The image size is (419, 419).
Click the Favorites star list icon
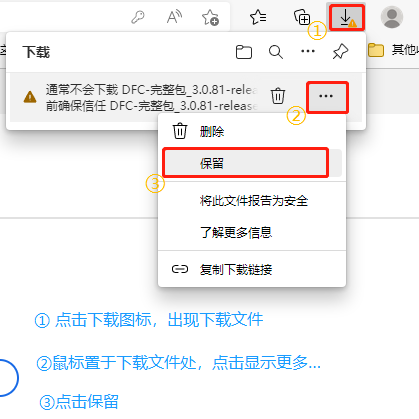(x=258, y=17)
